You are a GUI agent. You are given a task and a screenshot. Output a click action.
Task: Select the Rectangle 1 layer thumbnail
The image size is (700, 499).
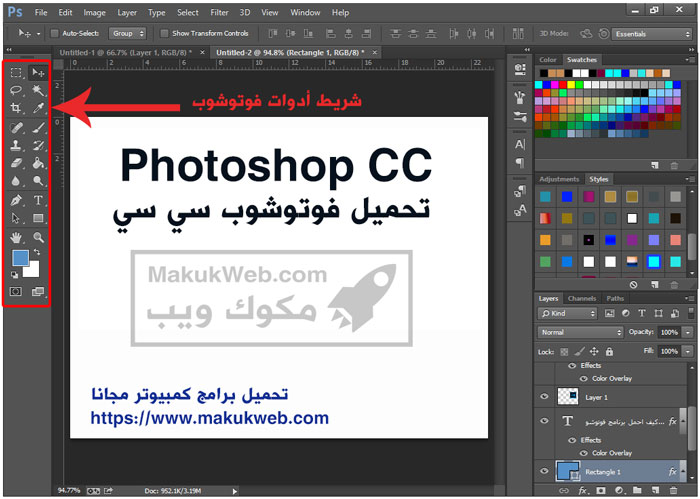(567, 471)
